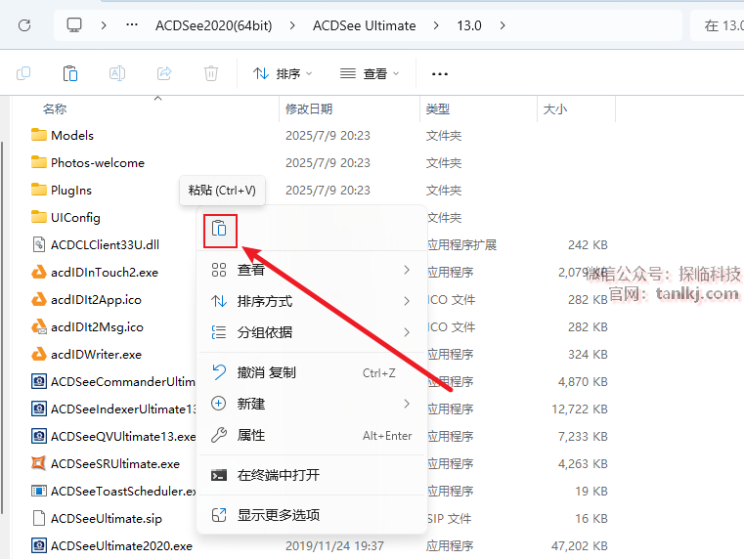This screenshot has height=560, width=744.
Task: Click date 2019/11/24 19:37
Action: (334, 545)
